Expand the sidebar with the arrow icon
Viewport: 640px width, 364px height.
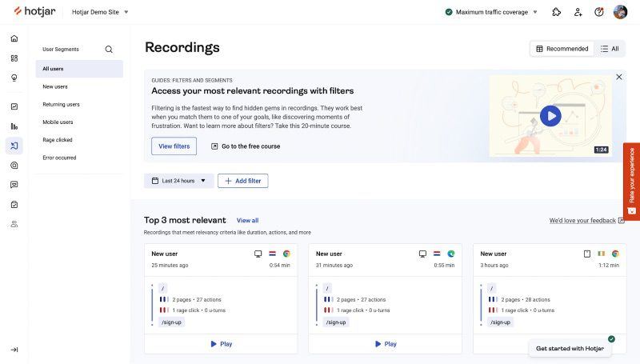point(14,350)
